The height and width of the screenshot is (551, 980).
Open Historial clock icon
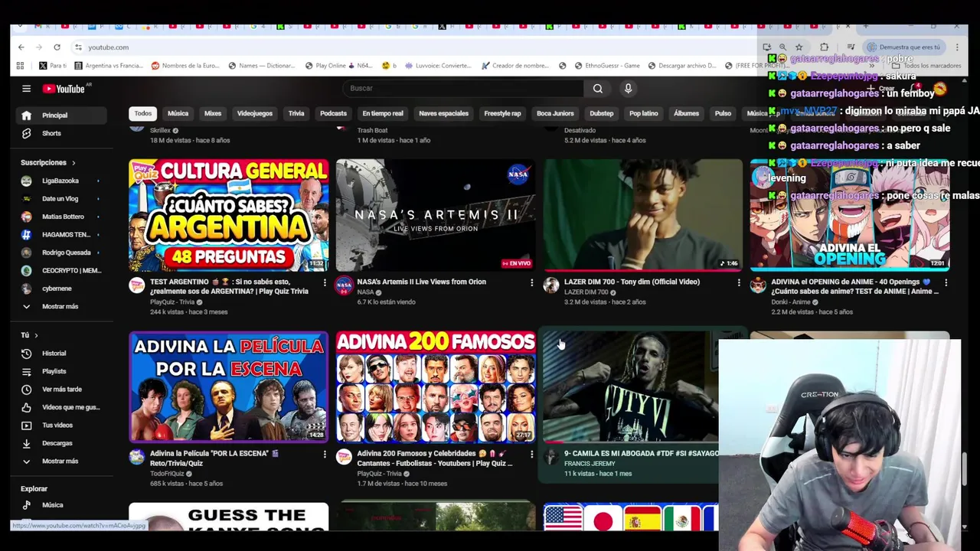click(26, 354)
